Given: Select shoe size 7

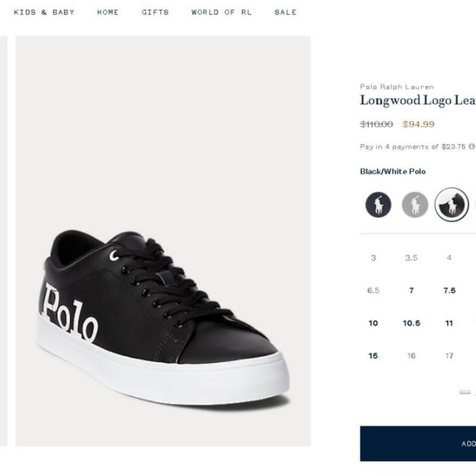Looking at the screenshot, I should click(x=411, y=290).
